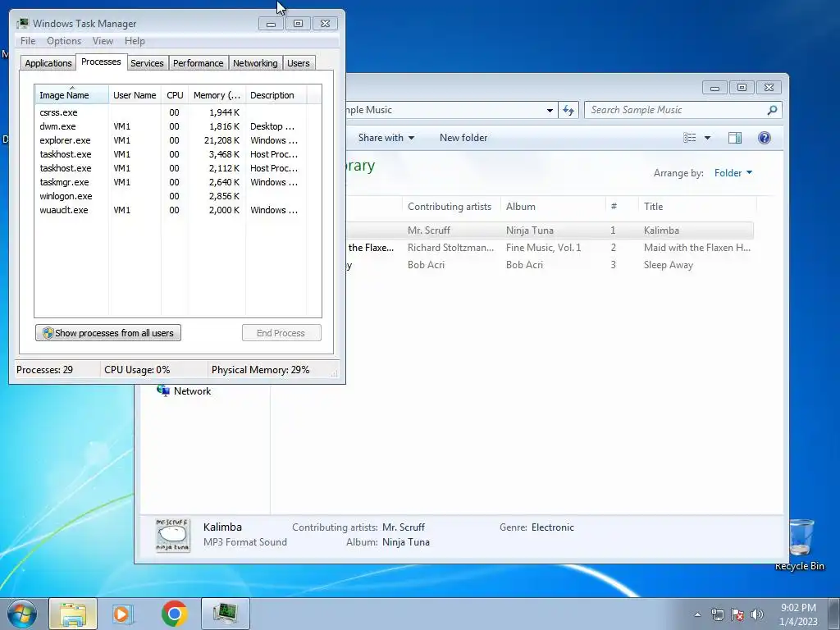Select the wuauclt.exe process

[x=64, y=210]
